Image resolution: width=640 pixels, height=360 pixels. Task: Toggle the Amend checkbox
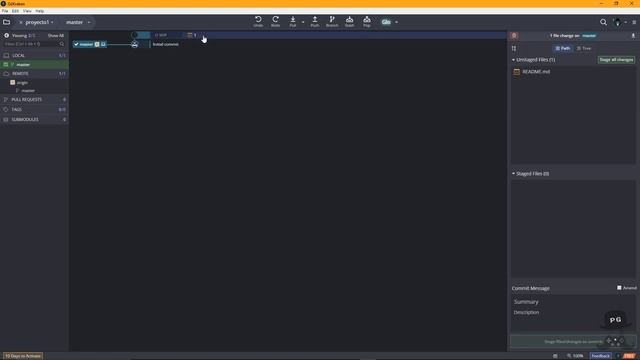click(x=619, y=288)
